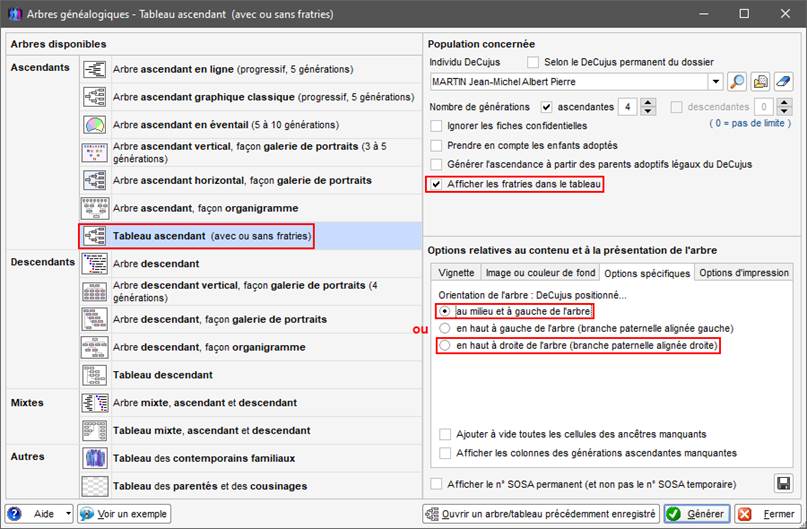Click the 'Tableau ascendant' icon
Viewport: 807px width, 529px height.
[x=95, y=236]
